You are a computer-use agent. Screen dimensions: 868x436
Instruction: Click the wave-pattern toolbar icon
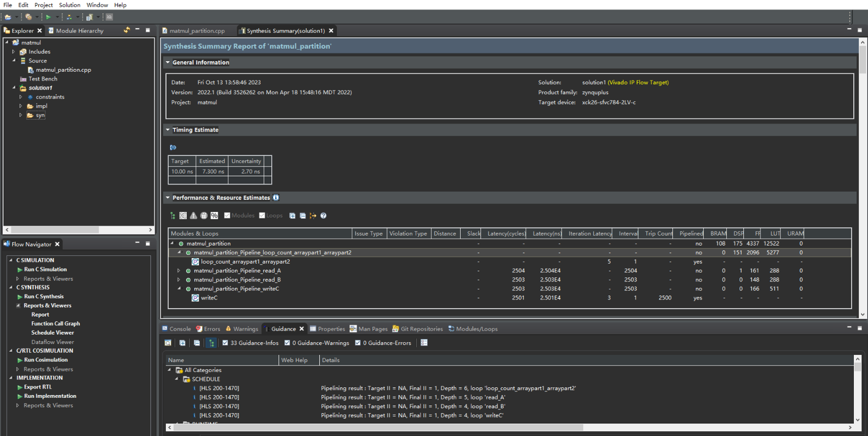point(109,17)
